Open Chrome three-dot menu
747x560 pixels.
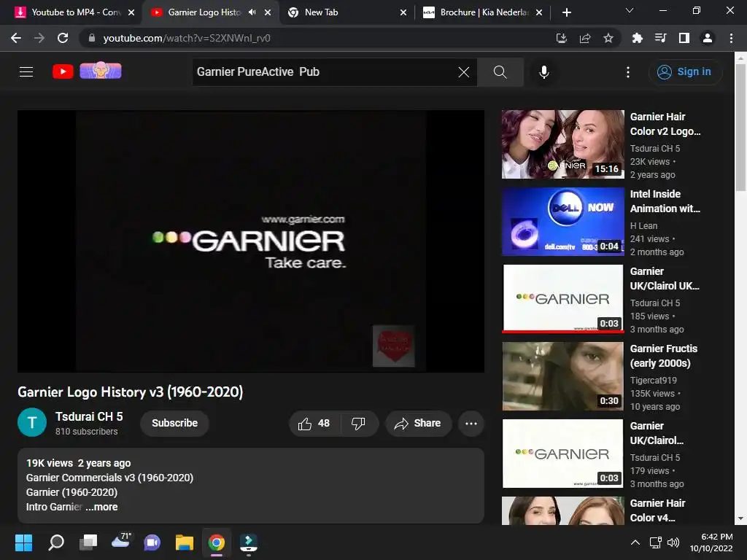[731, 38]
